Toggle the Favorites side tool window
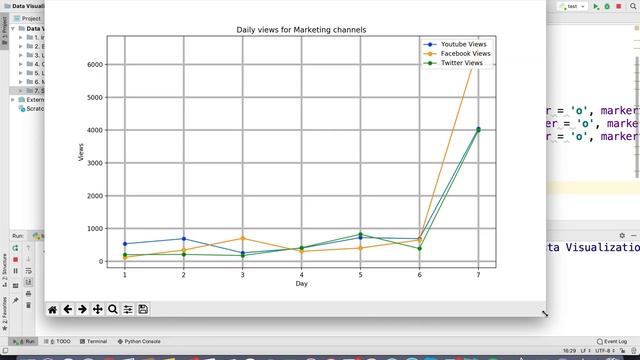 point(4,313)
